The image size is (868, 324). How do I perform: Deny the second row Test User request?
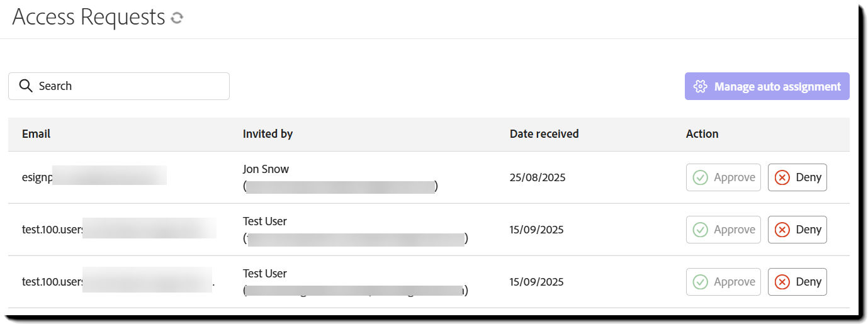click(x=797, y=230)
